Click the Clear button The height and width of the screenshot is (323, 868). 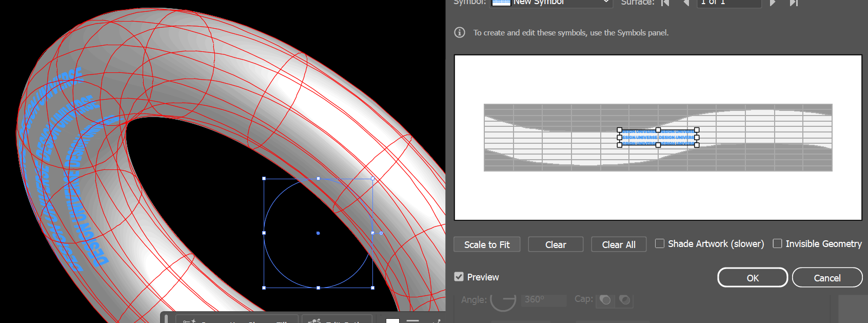point(556,244)
